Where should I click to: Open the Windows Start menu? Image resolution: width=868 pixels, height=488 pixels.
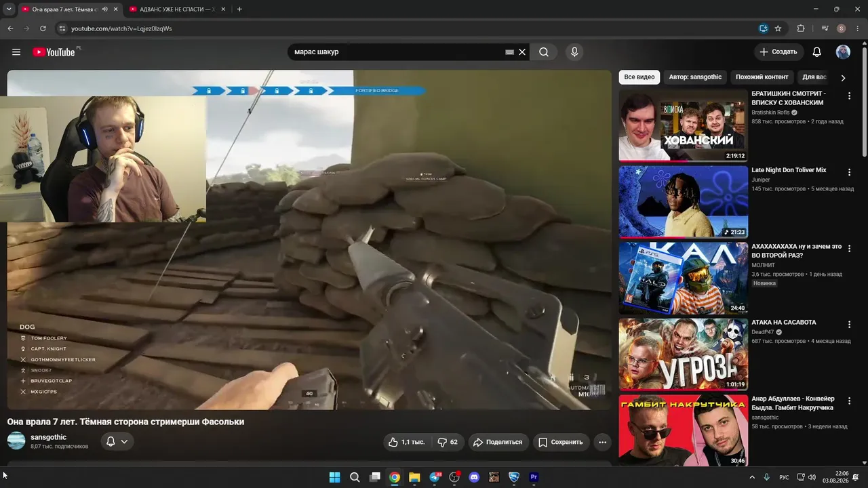point(334,477)
